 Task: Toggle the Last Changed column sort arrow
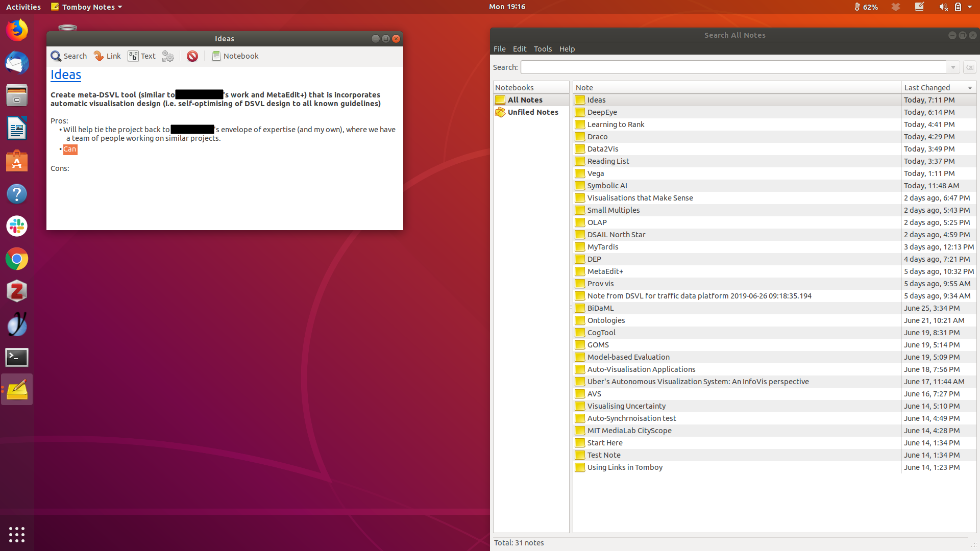970,88
